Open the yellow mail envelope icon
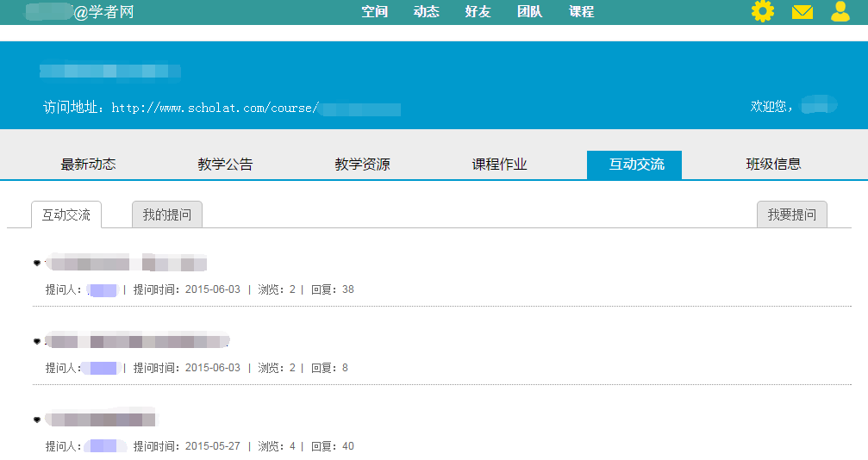This screenshot has width=868, height=460. tap(802, 12)
